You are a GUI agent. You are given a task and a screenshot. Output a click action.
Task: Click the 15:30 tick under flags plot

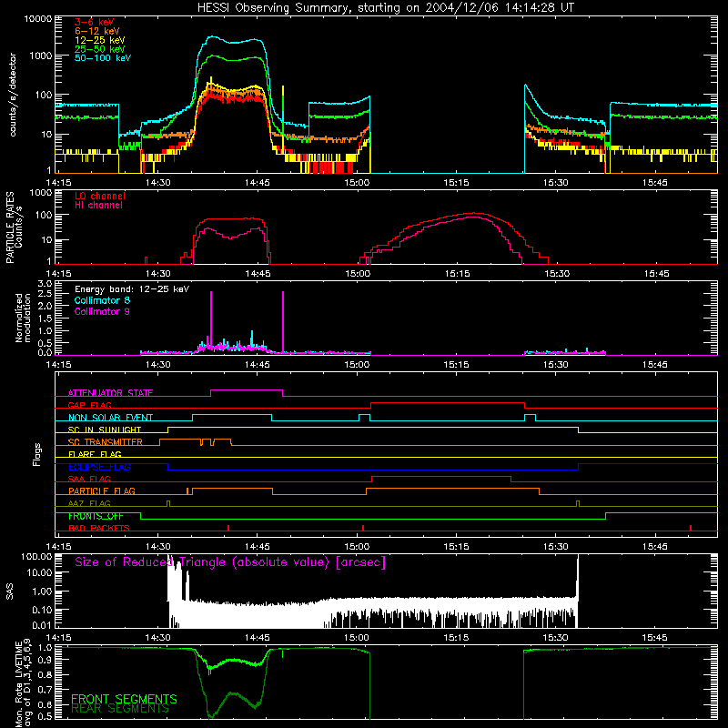point(555,547)
